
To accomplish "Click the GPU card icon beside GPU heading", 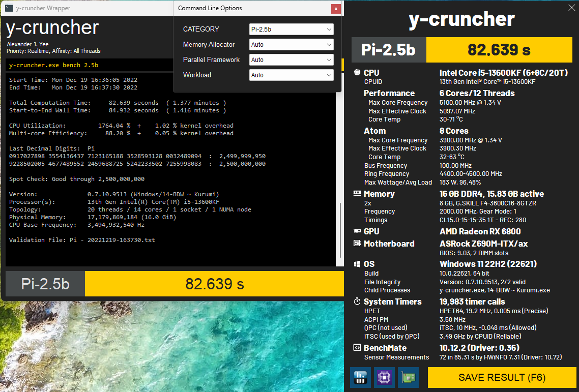I will click(357, 231).
